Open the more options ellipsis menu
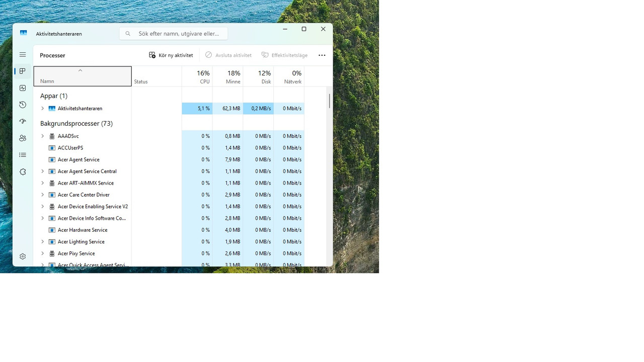 click(x=322, y=55)
